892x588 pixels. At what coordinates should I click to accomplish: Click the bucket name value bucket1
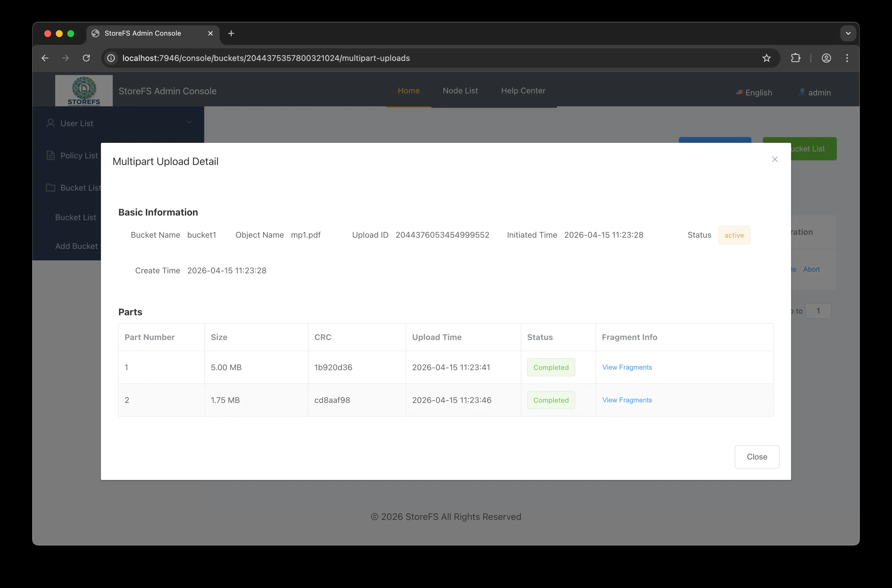pyautogui.click(x=201, y=235)
